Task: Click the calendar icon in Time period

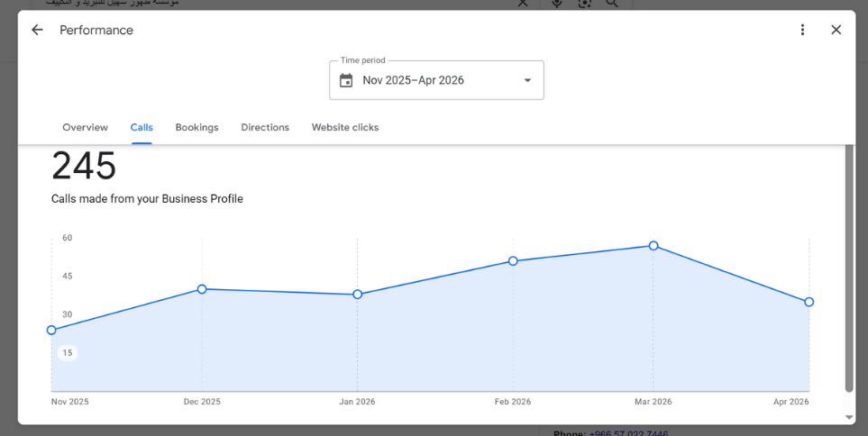Action: [346, 80]
